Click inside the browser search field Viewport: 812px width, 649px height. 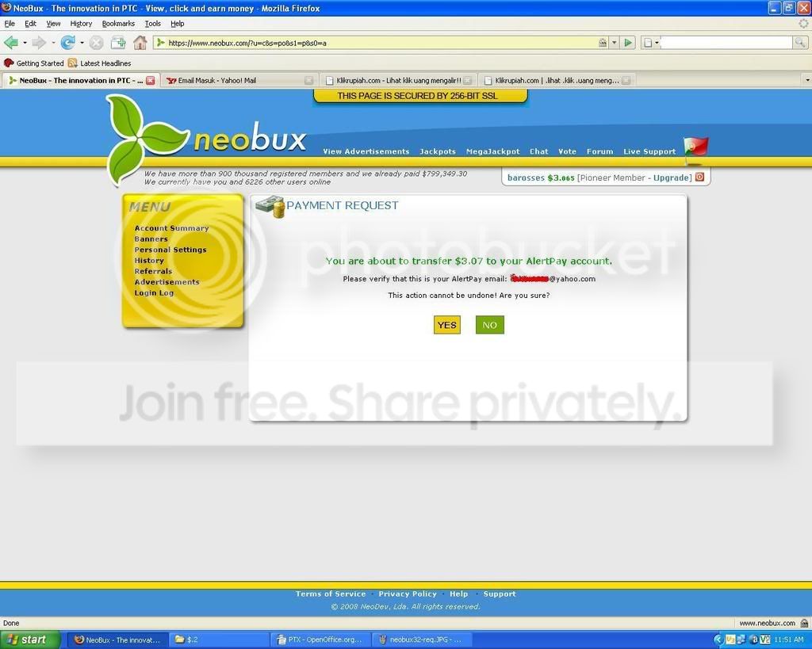[726, 43]
